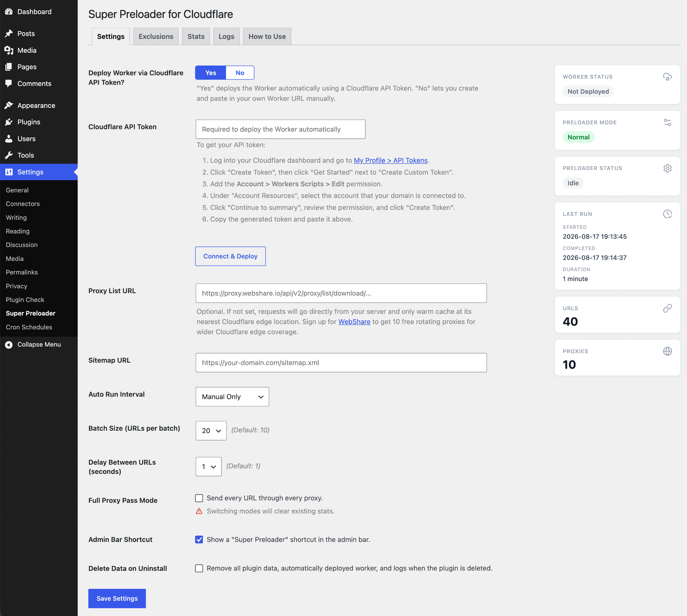Click the Users person icon
The width and height of the screenshot is (687, 616).
click(9, 139)
